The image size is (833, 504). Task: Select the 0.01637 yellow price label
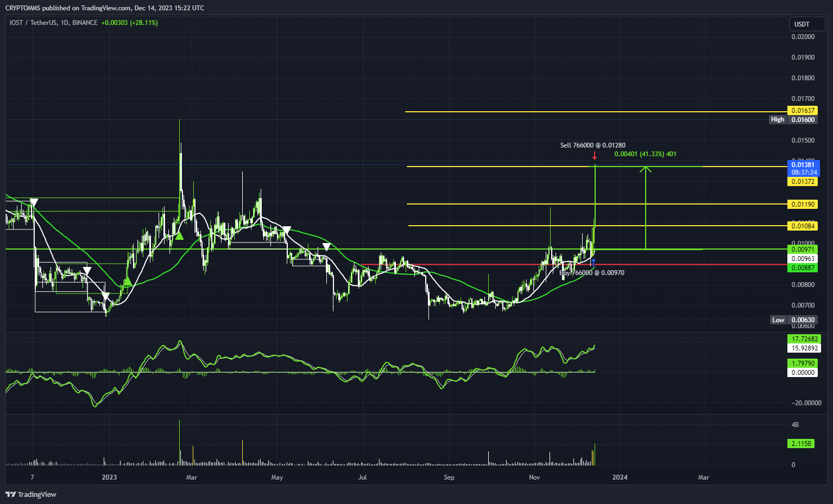click(x=803, y=111)
